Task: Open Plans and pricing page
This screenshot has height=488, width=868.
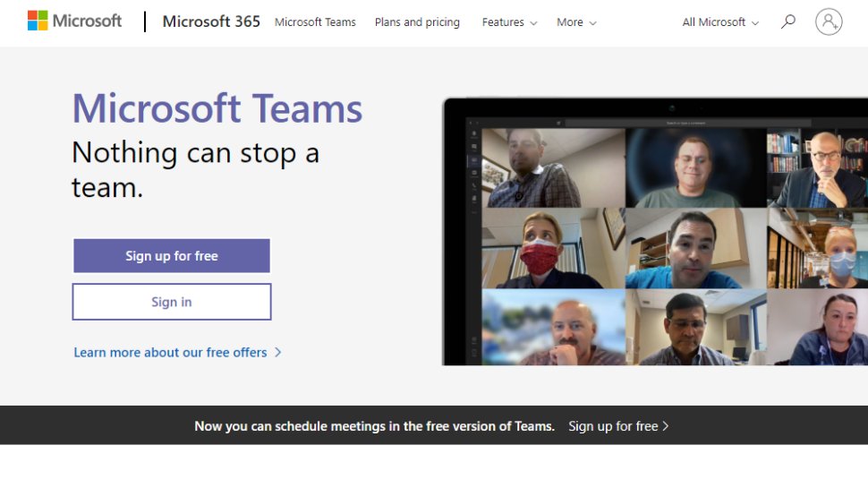Action: pos(417,22)
